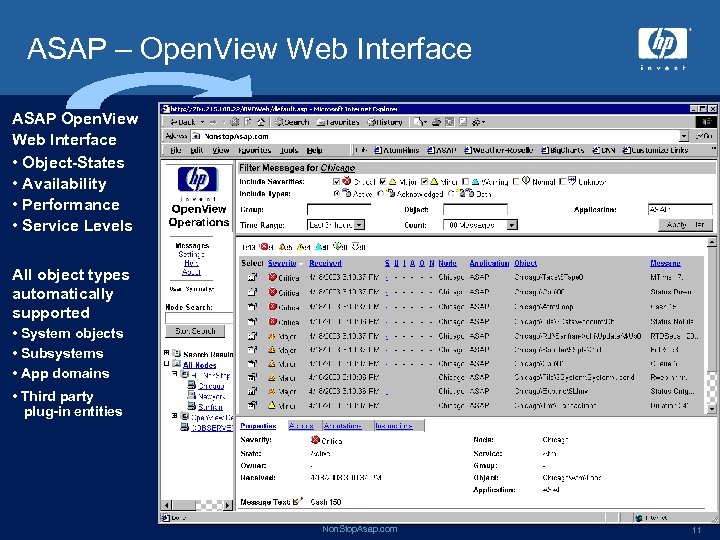Toggle the Major severity checkbox
The width and height of the screenshot is (720, 540).
coord(383,182)
